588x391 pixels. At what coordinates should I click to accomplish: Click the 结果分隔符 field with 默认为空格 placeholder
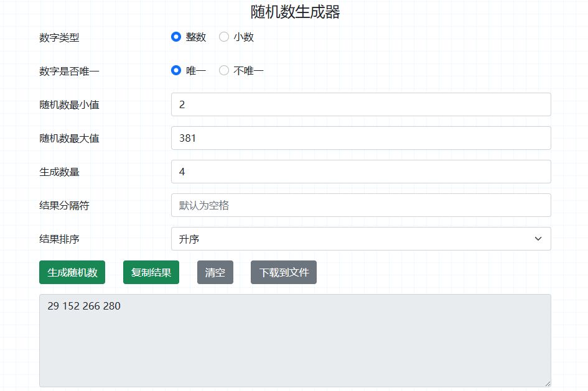[361, 205]
